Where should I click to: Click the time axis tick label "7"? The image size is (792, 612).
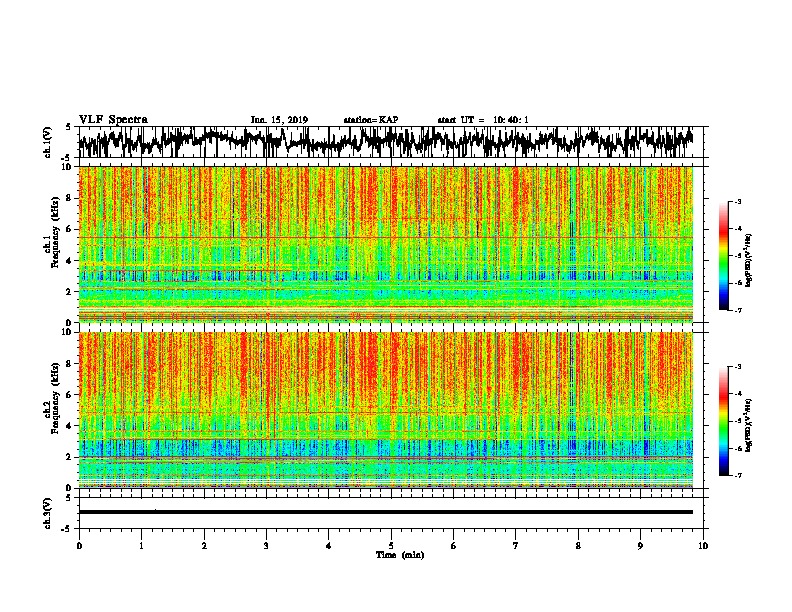516,546
